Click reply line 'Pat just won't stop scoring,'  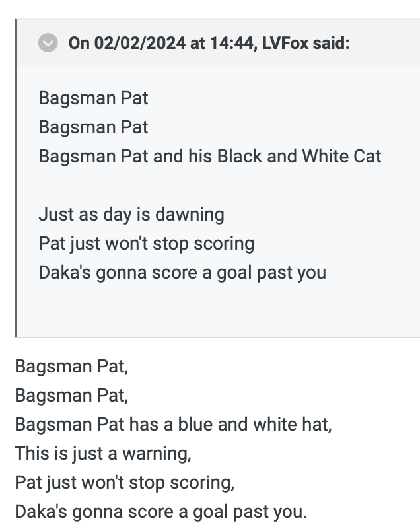(125, 483)
